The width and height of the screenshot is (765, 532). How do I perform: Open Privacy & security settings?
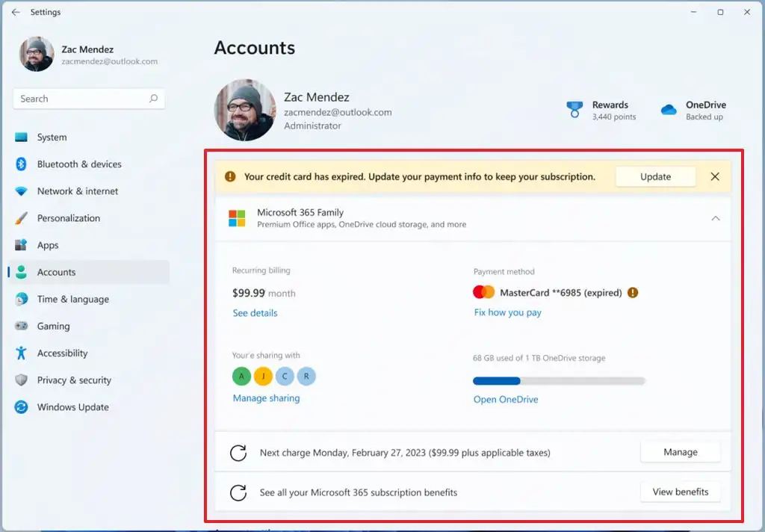click(x=74, y=380)
